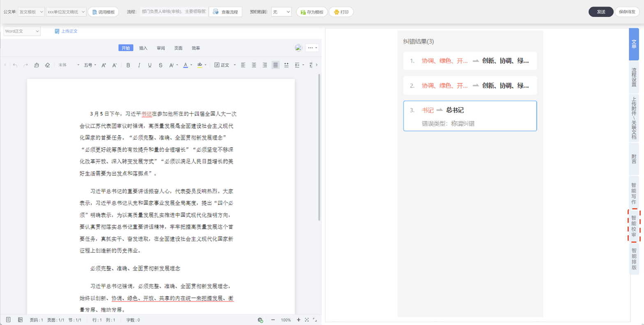
Task: Toggle italic text formatting
Action: coord(139,65)
